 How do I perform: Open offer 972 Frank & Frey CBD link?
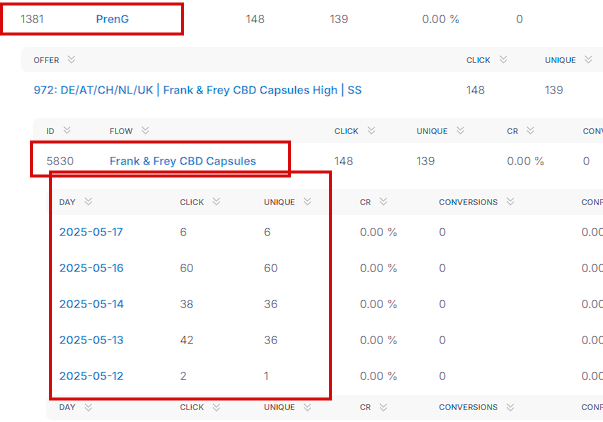(197, 90)
